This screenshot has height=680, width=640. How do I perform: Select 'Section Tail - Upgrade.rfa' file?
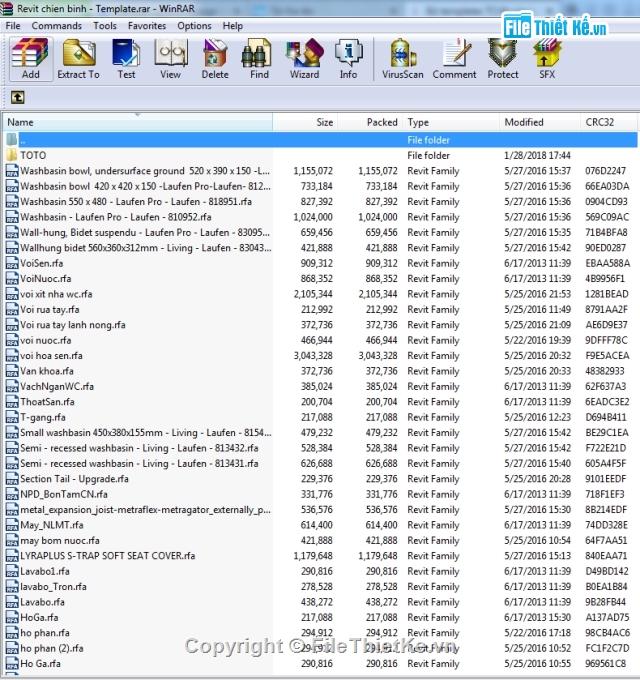(x=74, y=479)
